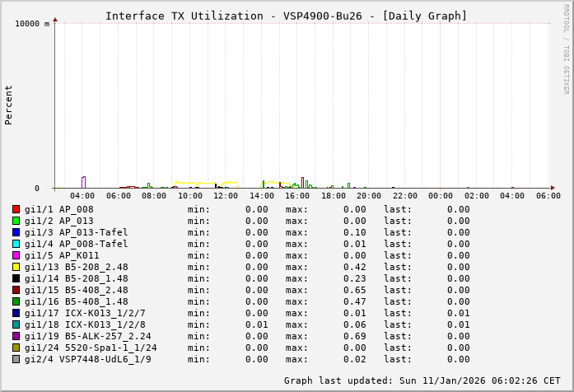Click the Percent y-axis label
Image resolution: width=574 pixels, height=392 pixels.
[x=9, y=105]
